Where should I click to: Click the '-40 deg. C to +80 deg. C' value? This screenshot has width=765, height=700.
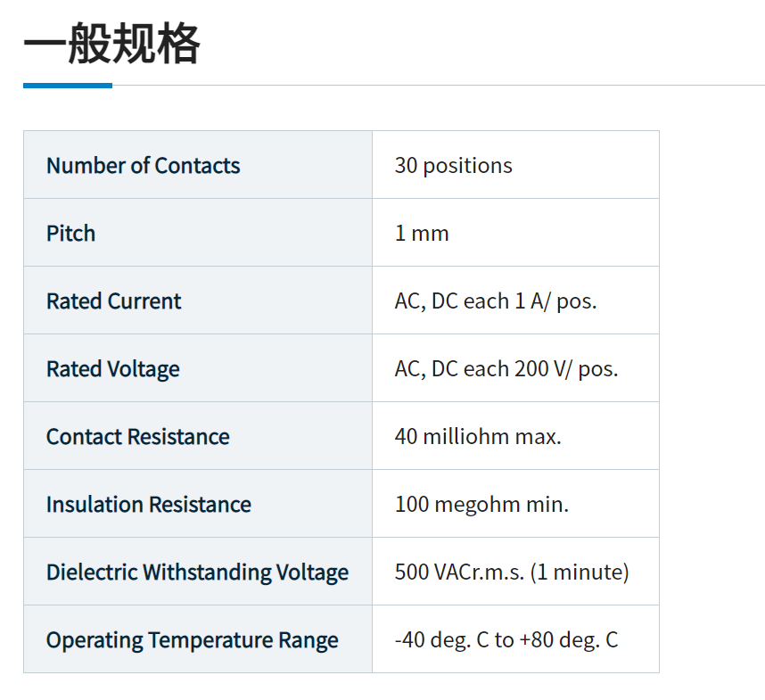coord(506,640)
